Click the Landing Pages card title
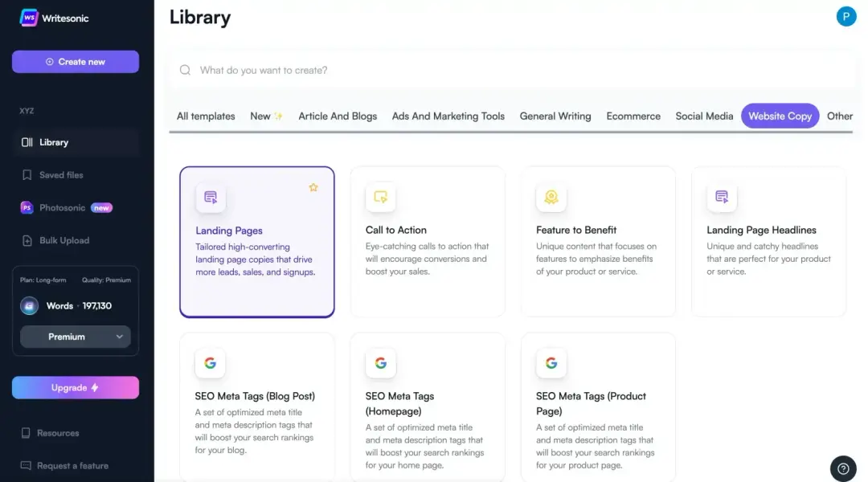This screenshot has width=868, height=482. pyautogui.click(x=228, y=231)
